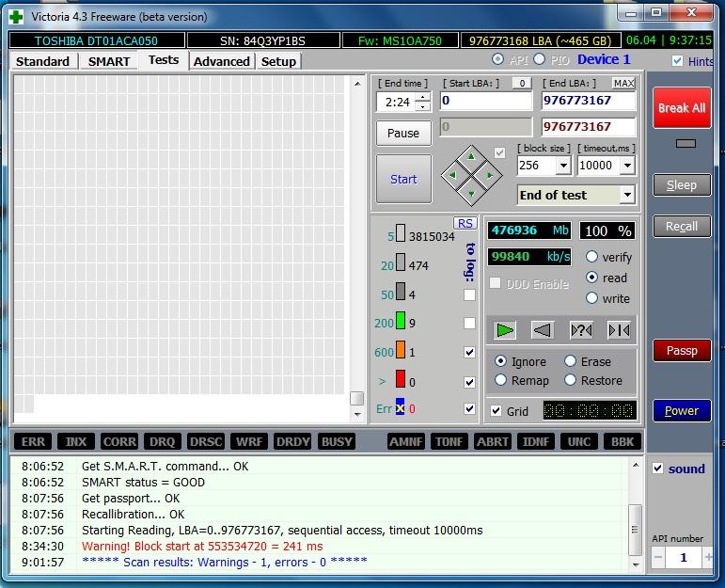Click the DRQ status indicator
Image resolution: width=725 pixels, height=588 pixels.
[x=163, y=441]
